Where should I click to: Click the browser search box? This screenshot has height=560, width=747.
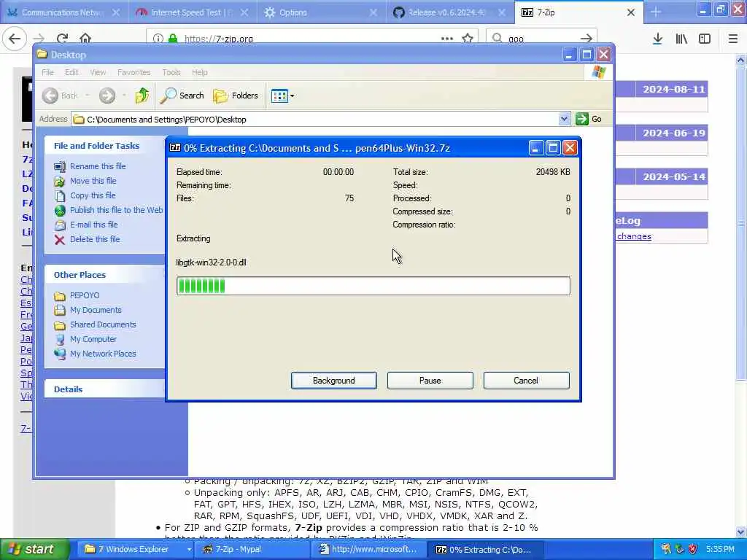point(541,39)
